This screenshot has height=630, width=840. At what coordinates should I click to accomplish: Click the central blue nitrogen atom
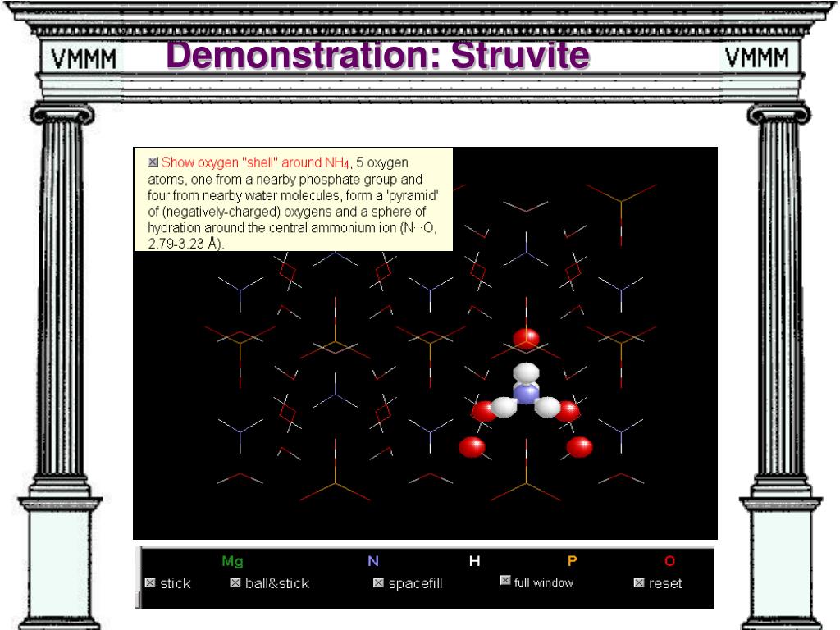point(526,395)
